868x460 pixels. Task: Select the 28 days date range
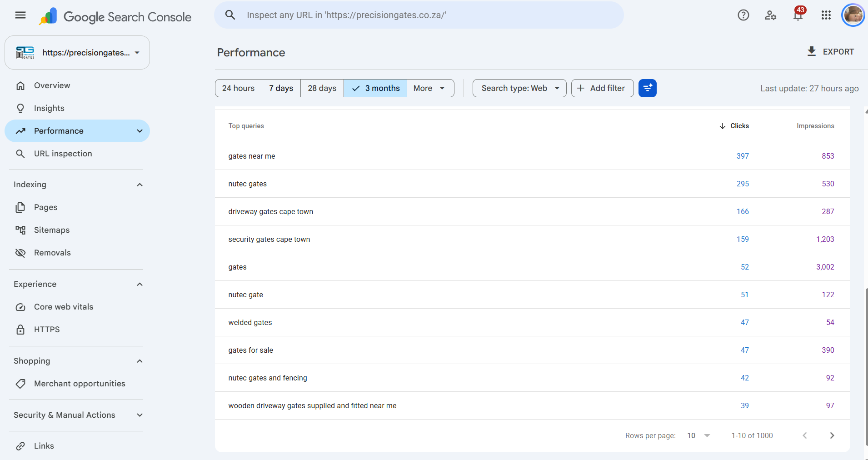pos(322,88)
